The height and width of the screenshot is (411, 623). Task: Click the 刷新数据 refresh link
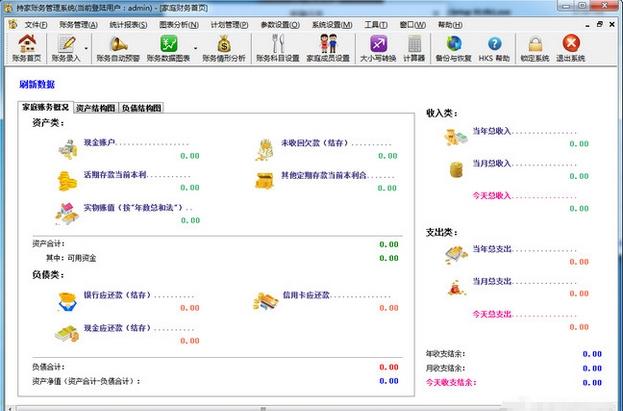pos(37,85)
